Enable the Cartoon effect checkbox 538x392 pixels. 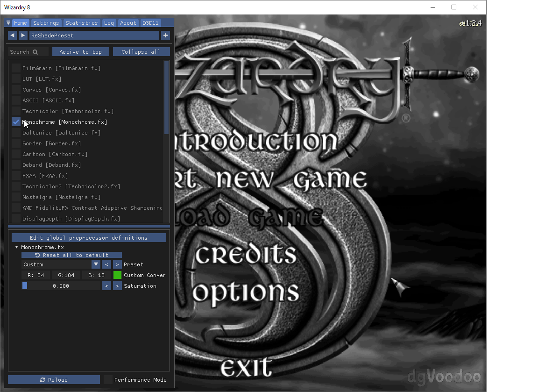16,154
